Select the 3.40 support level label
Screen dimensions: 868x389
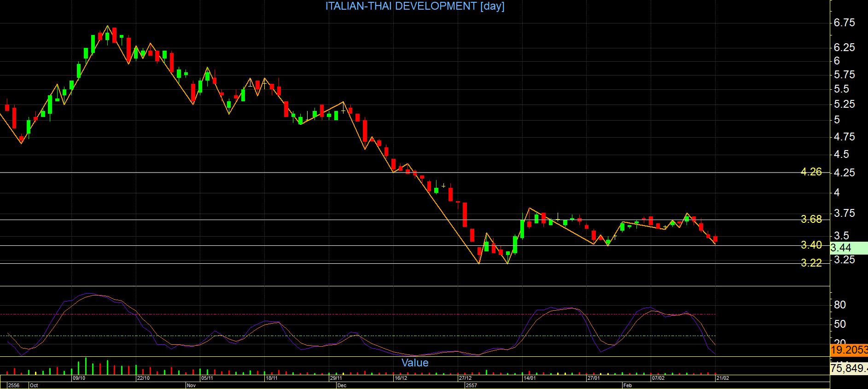pyautogui.click(x=811, y=245)
